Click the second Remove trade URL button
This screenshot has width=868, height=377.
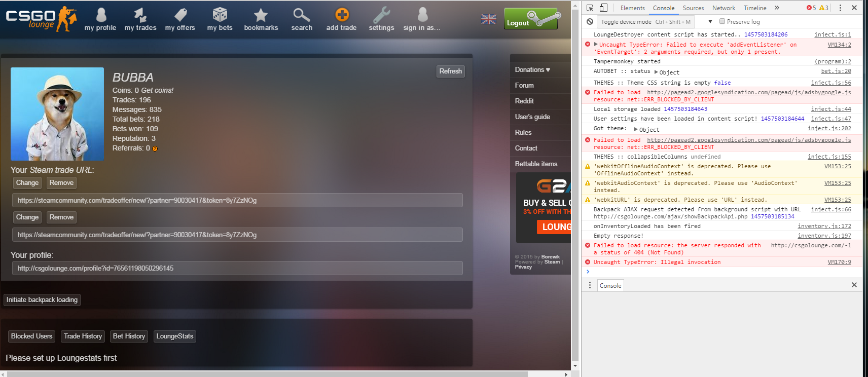[61, 217]
